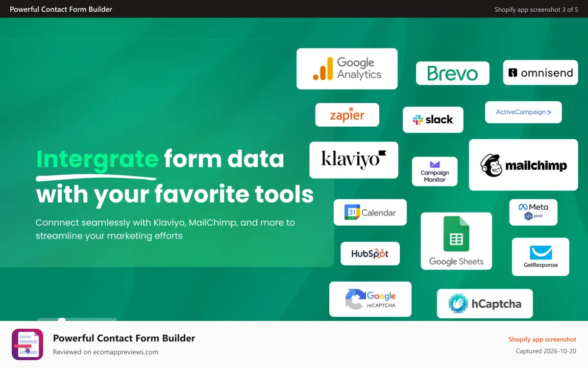Image resolution: width=588 pixels, height=368 pixels.
Task: Click the 'Captured 2026-10-20' text
Action: coord(546,351)
